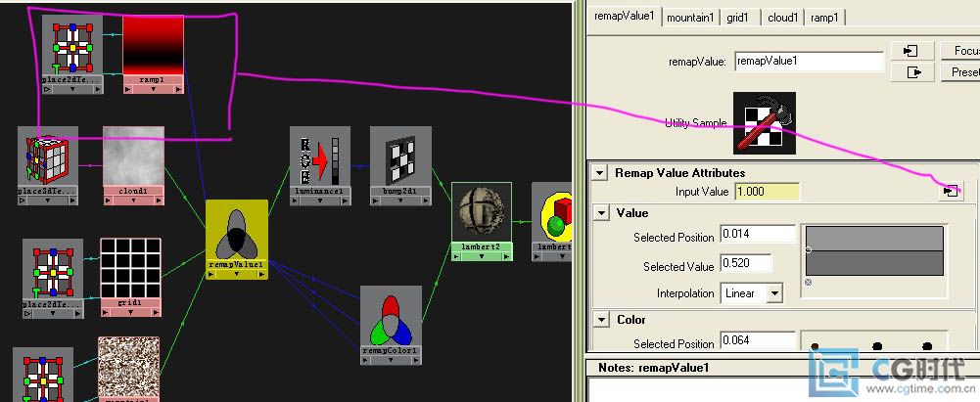Image resolution: width=980 pixels, height=402 pixels.
Task: Click the input arrow under ramp1 node
Action: (x=127, y=89)
